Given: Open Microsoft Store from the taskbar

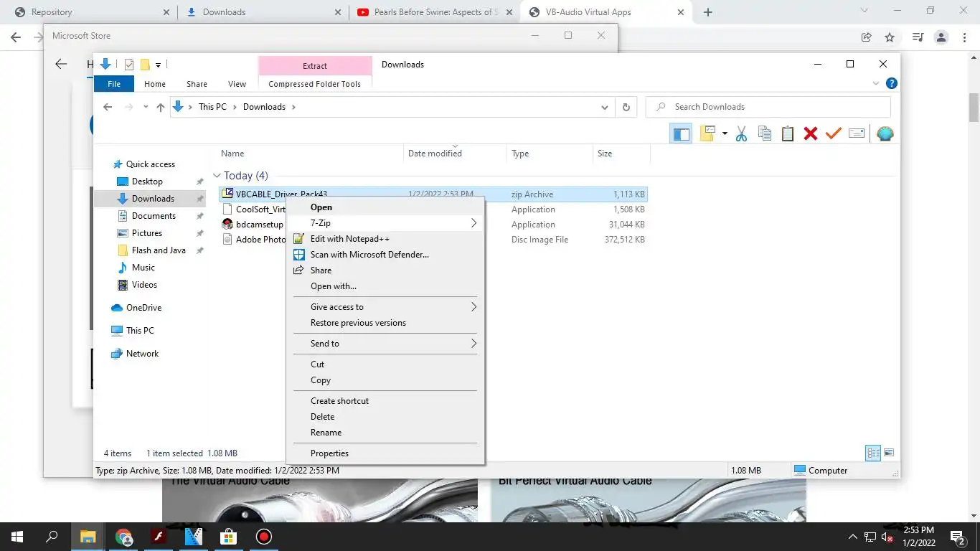Looking at the screenshot, I should pyautogui.click(x=228, y=537).
